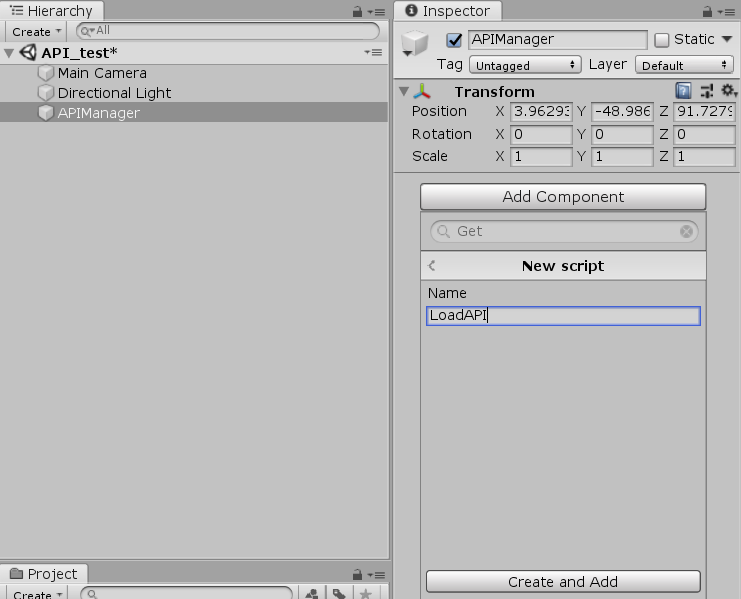Click the Hierarchy search magnifier icon

coord(87,32)
